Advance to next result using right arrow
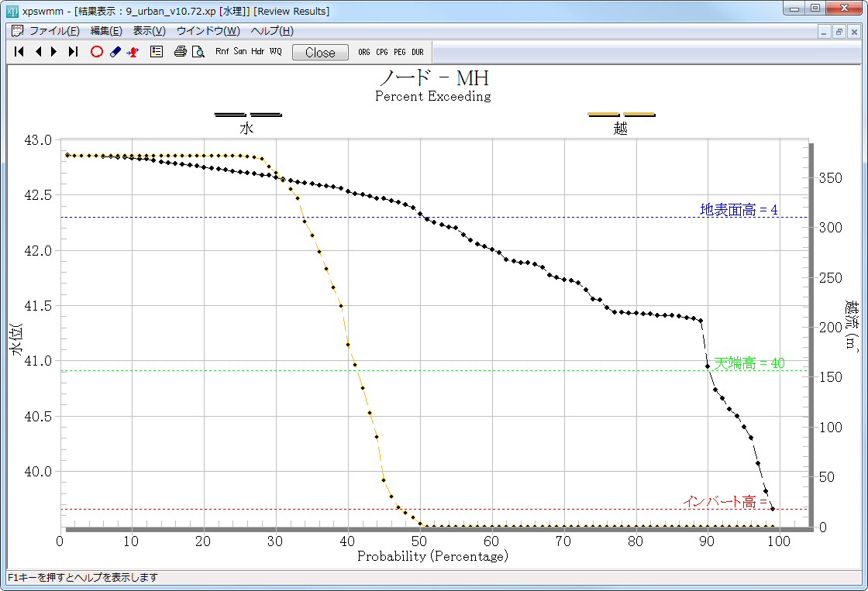Viewport: 868px width, 591px height. click(x=54, y=52)
